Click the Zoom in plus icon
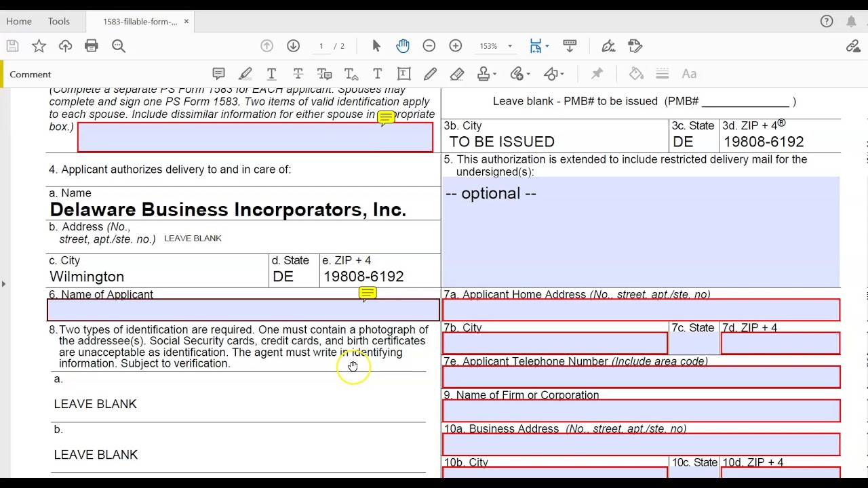The image size is (868, 488). click(456, 46)
